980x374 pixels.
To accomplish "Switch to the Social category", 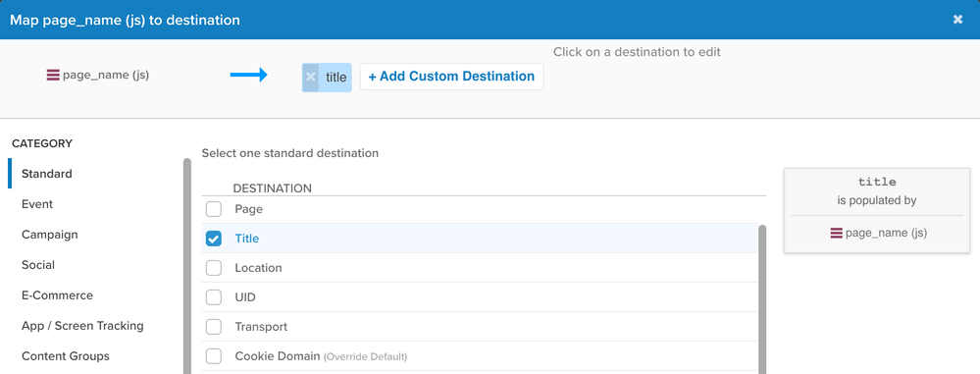I will coord(38,265).
